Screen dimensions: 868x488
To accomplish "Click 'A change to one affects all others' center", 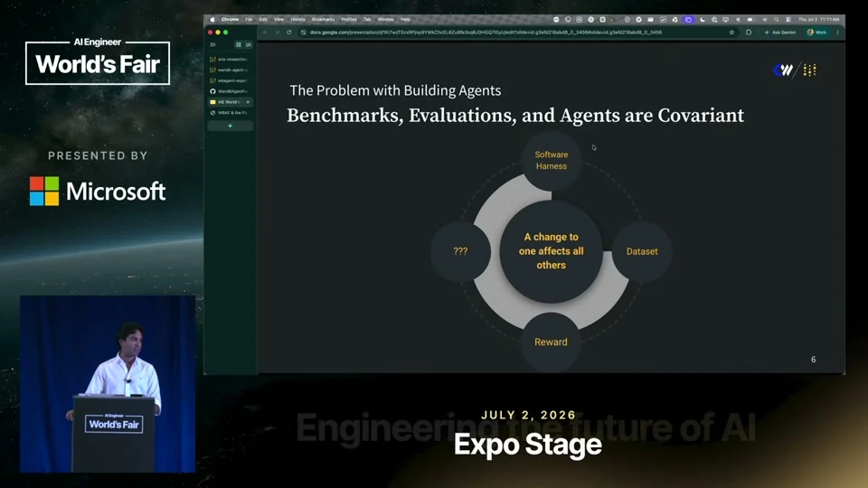I will 552,251.
